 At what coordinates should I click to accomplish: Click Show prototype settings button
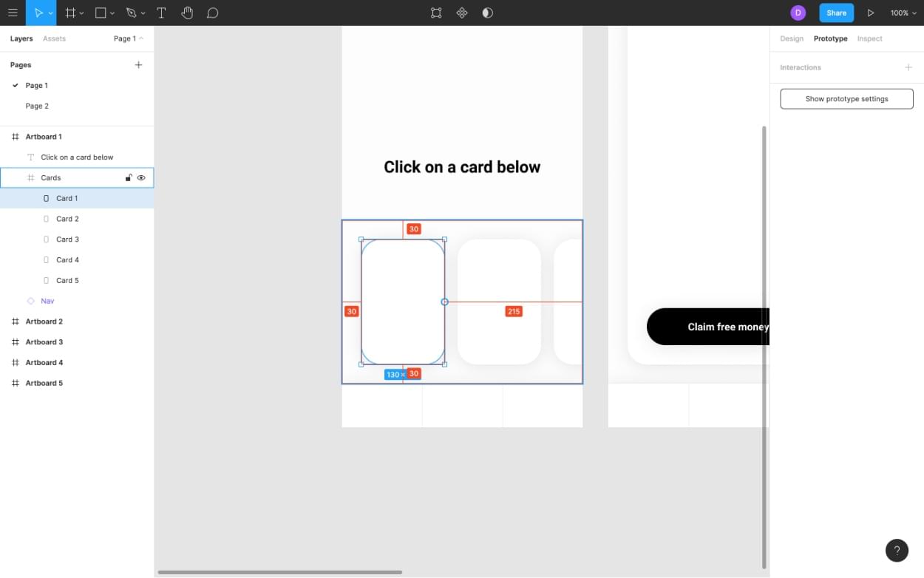click(x=846, y=99)
